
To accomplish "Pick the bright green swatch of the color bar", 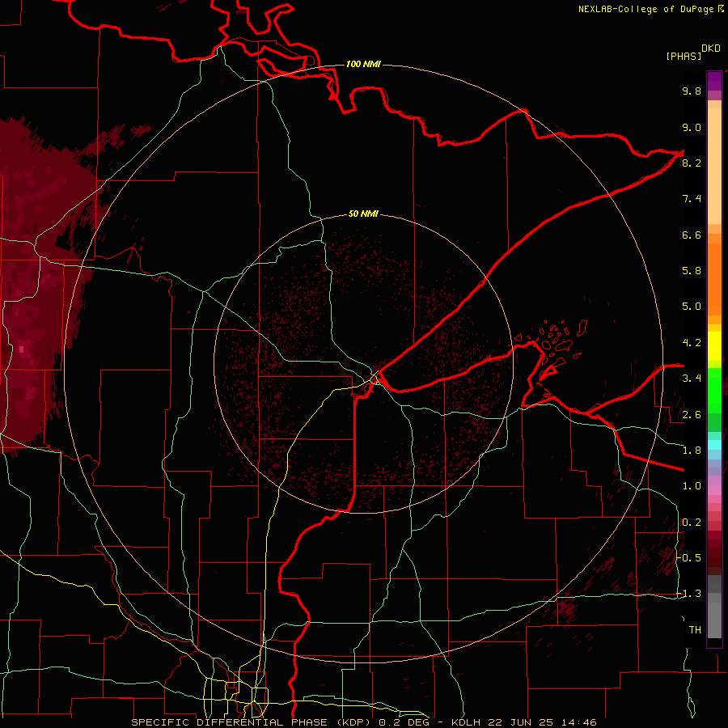I will click(714, 390).
